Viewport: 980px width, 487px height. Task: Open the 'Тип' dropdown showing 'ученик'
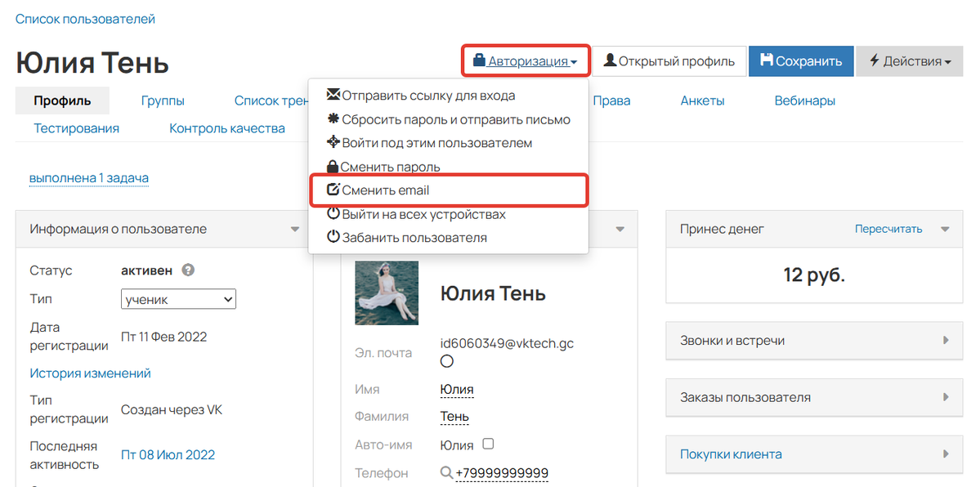coord(178,298)
